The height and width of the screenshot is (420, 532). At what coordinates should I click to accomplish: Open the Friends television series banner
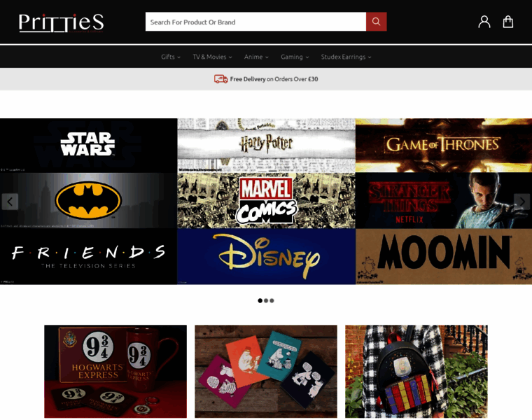point(89,256)
